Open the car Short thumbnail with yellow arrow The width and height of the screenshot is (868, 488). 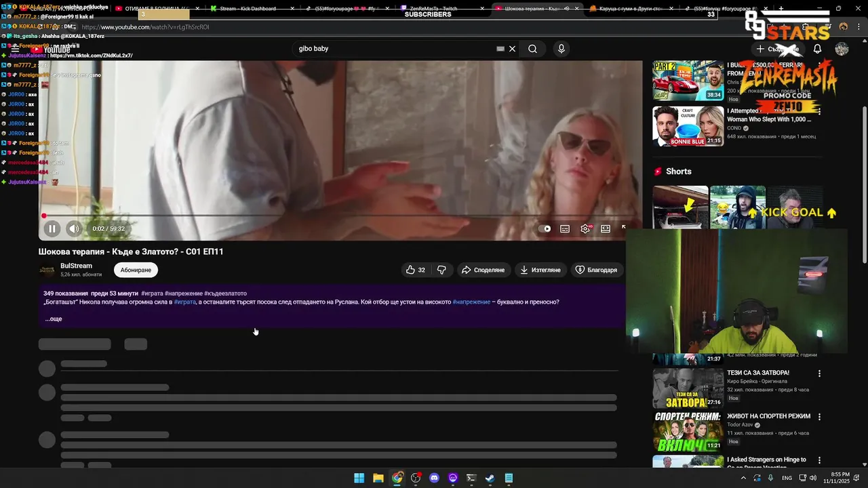tap(680, 207)
